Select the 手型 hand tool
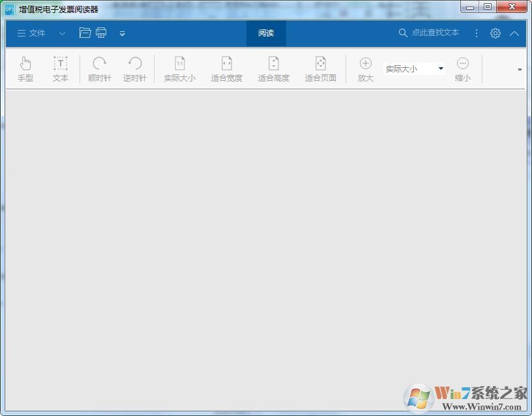Image resolution: width=532 pixels, height=416 pixels. click(x=25, y=68)
